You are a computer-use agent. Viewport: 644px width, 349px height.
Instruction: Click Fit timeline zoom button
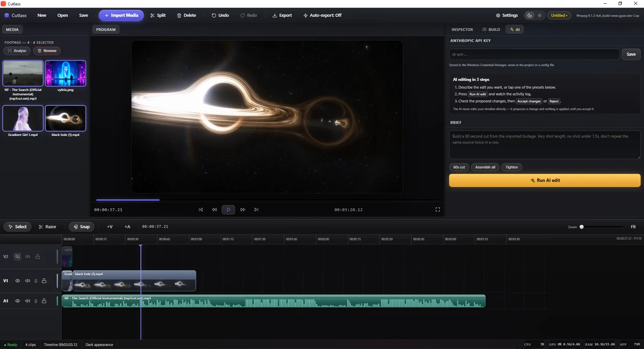(633, 227)
